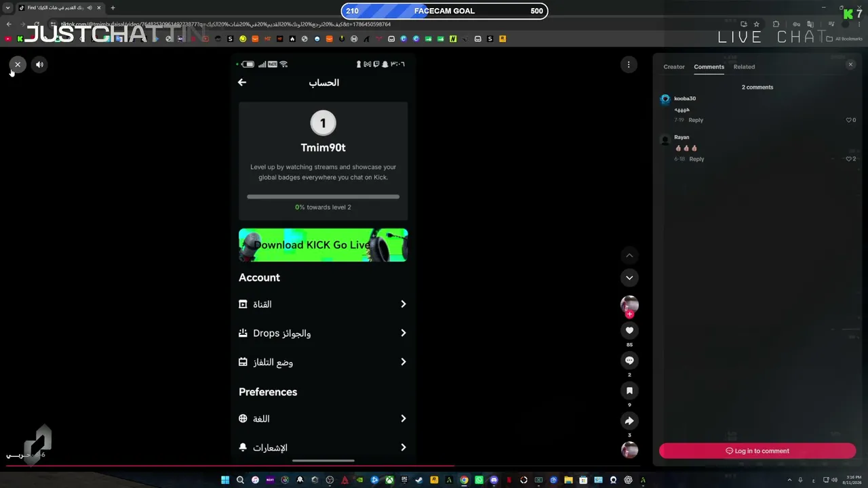
Task: Open the kooba30 username link
Action: click(685, 98)
